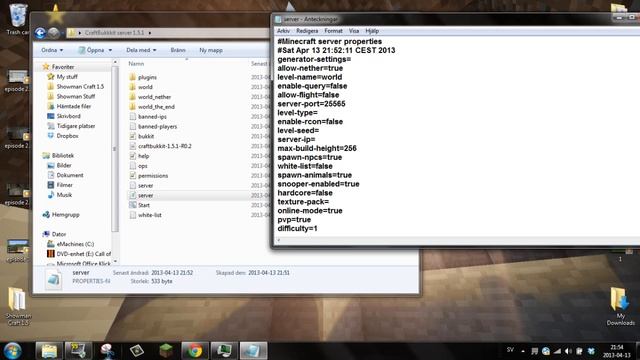
Task: Select the craftbukkit-1.5.1-R0.2 jar icon
Action: [x=133, y=146]
